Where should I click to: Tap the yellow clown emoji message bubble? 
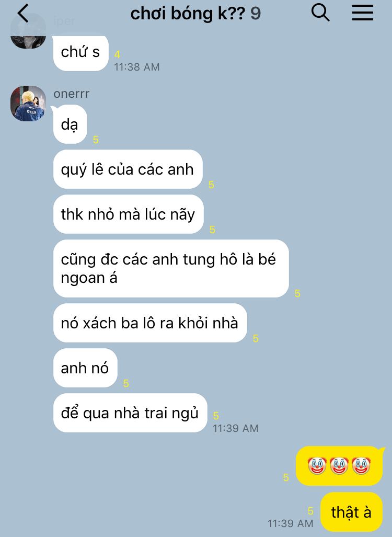(x=339, y=465)
